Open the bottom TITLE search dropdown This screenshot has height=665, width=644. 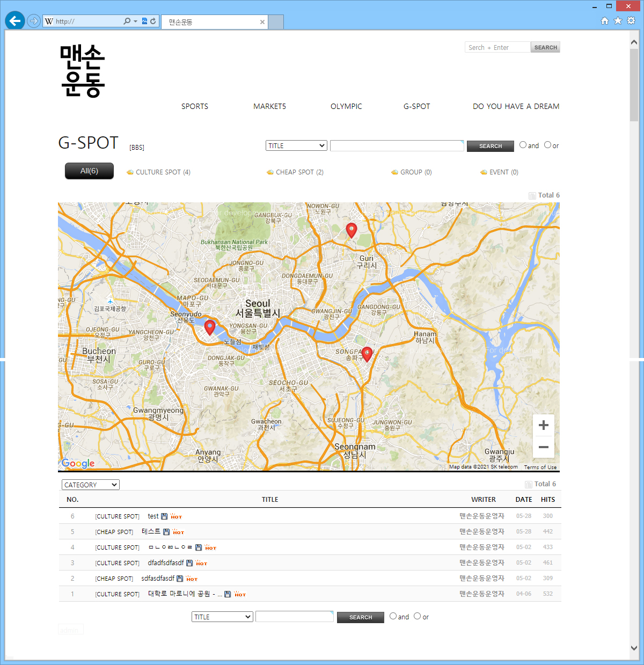point(222,617)
